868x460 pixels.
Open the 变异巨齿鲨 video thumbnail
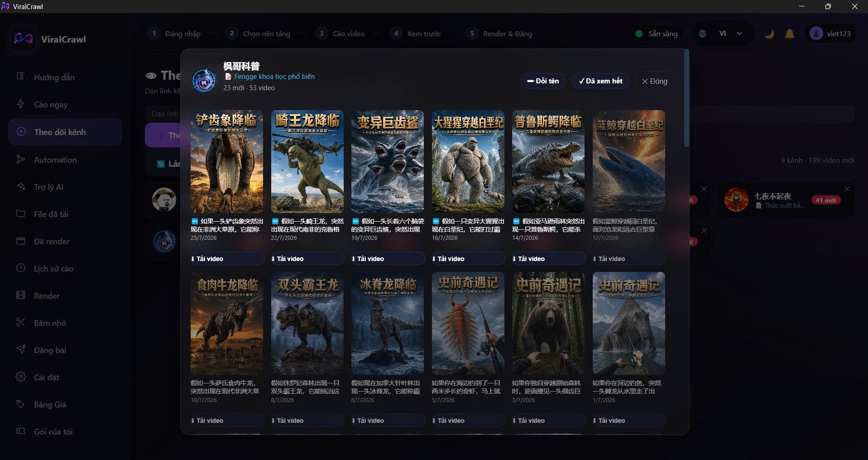pyautogui.click(x=388, y=161)
